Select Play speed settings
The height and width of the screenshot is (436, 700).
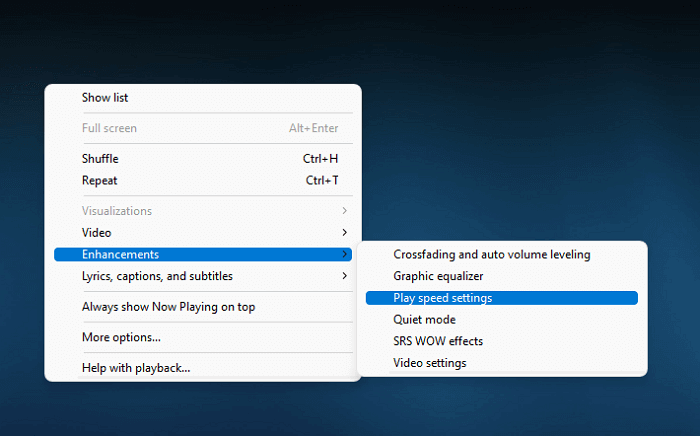[442, 298]
